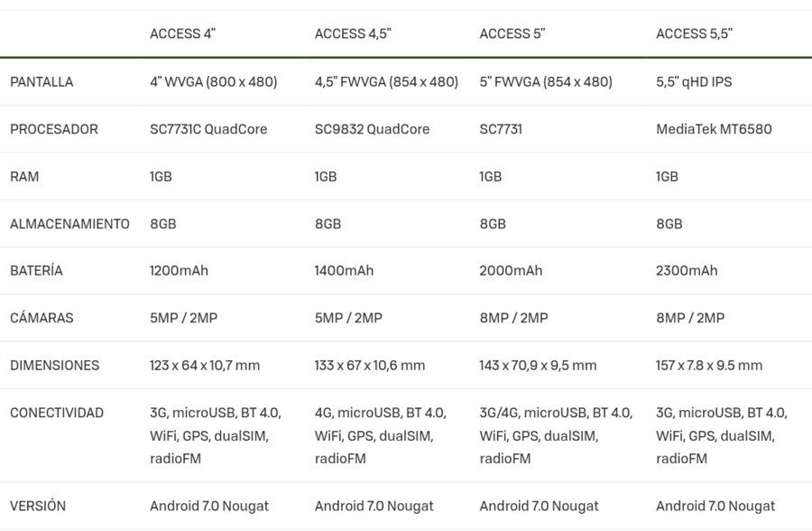Select the PROCESADOR row label
Screen dimensions: 812x531
(x=54, y=129)
